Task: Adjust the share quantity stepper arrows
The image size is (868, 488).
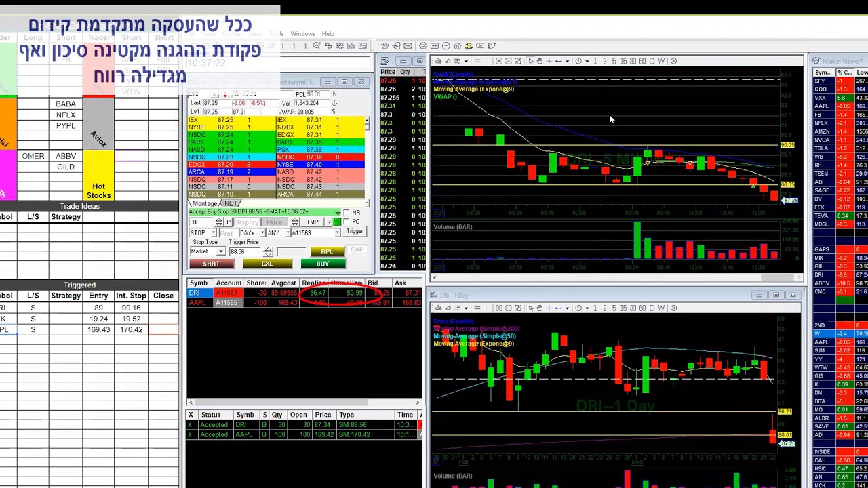Action: click(218, 222)
